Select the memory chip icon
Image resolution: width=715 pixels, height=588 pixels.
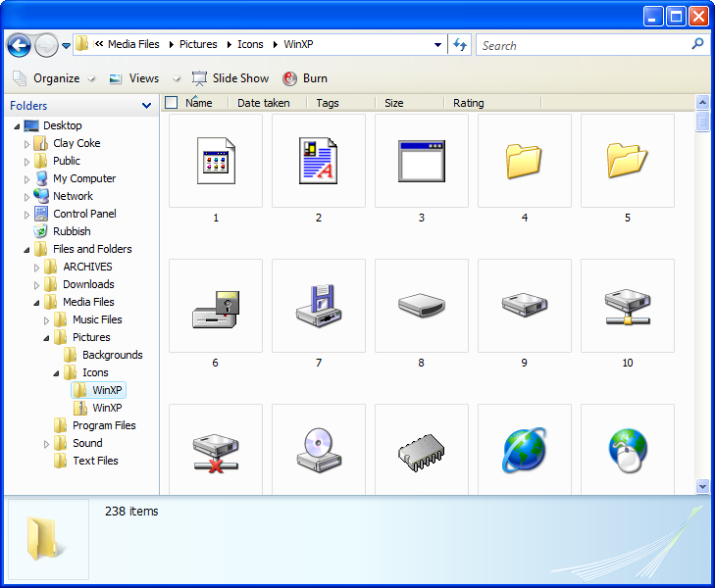tap(422, 451)
